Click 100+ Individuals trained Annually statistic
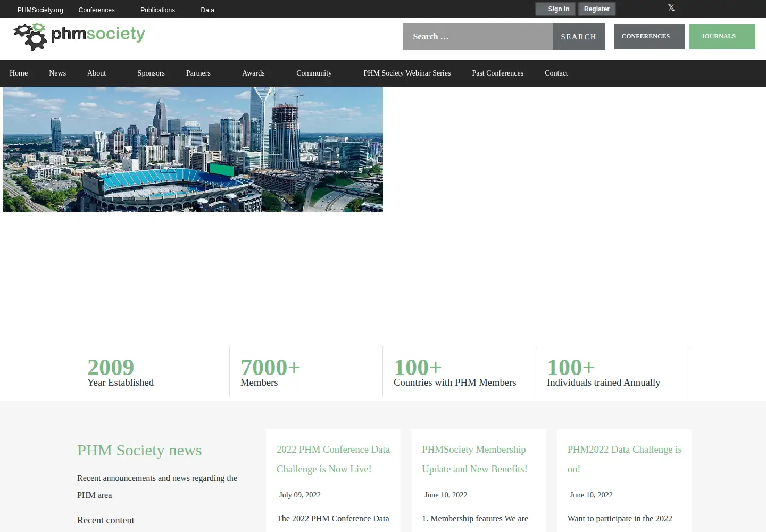Screen dimensions: 766x532 [x=603, y=372]
